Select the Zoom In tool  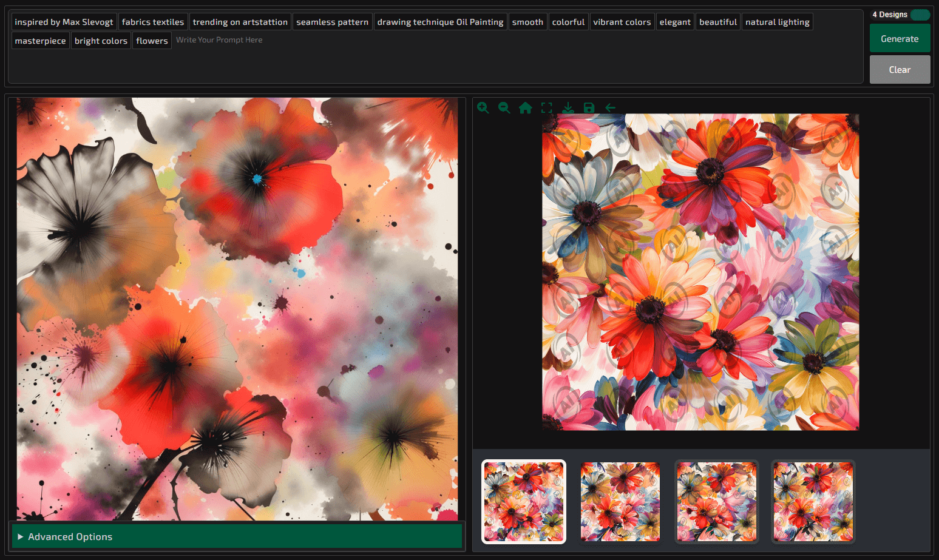(x=483, y=107)
